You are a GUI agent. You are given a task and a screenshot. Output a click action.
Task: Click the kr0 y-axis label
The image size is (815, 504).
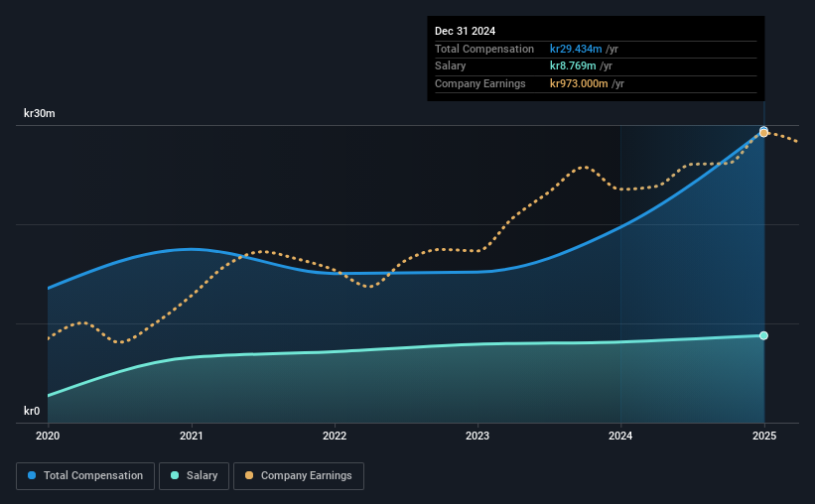[x=32, y=411]
